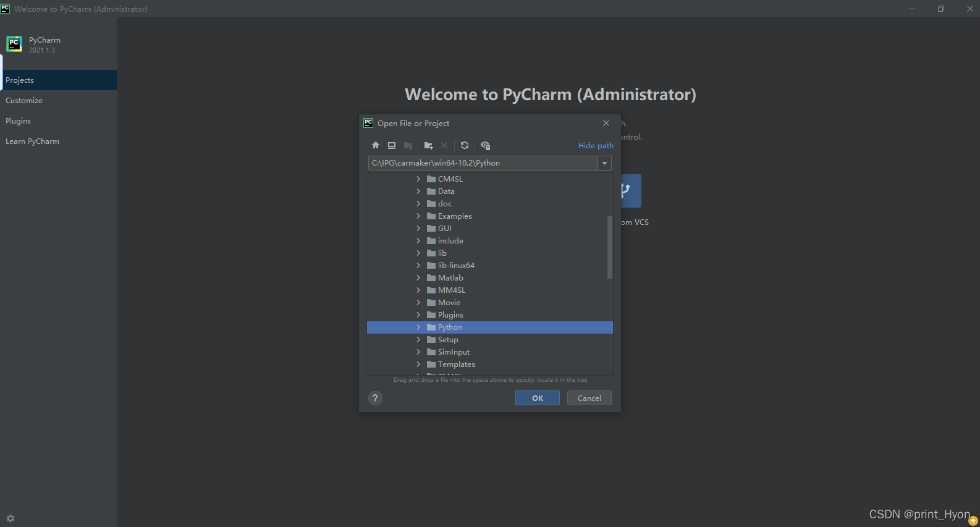Screen dimensions: 980x527
Task: Open the path history dropdown arrow
Action: coord(605,163)
